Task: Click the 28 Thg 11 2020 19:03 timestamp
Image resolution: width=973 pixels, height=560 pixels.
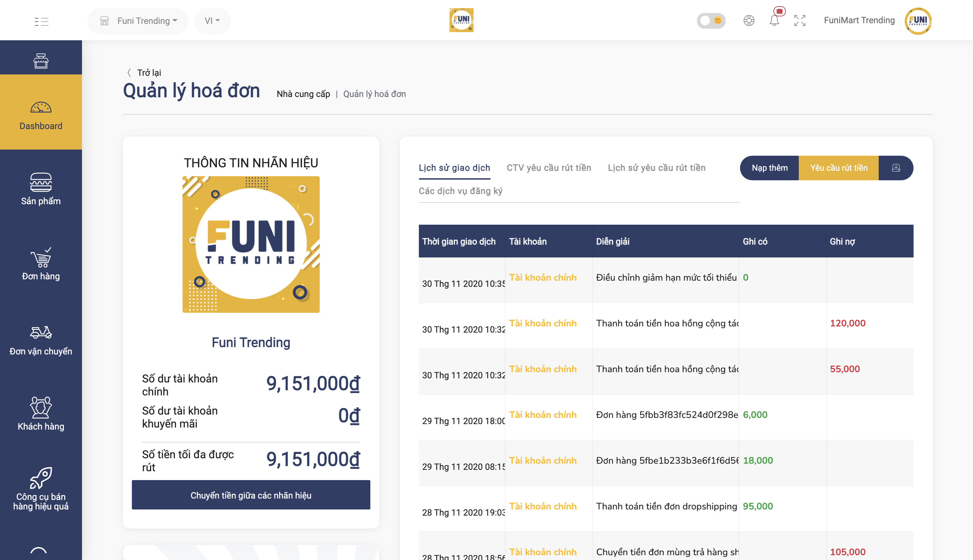Action: pos(464,512)
